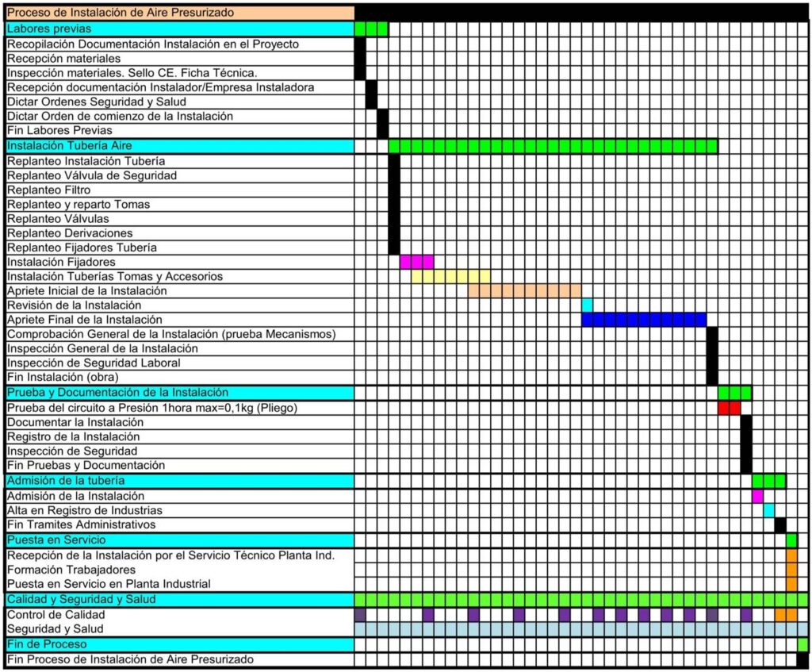Click the 'Admisión de la tubería' section header

180,481
